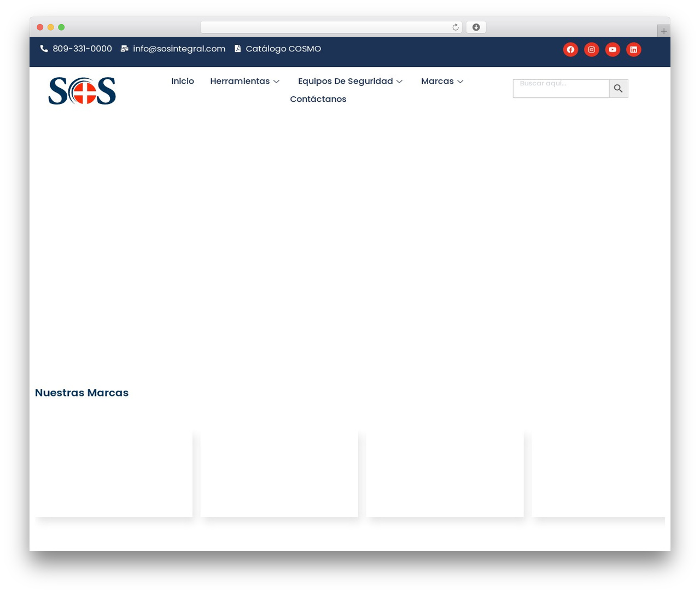Image resolution: width=700 pixels, height=593 pixels.
Task: Open the Marcas menu item
Action: tap(437, 81)
